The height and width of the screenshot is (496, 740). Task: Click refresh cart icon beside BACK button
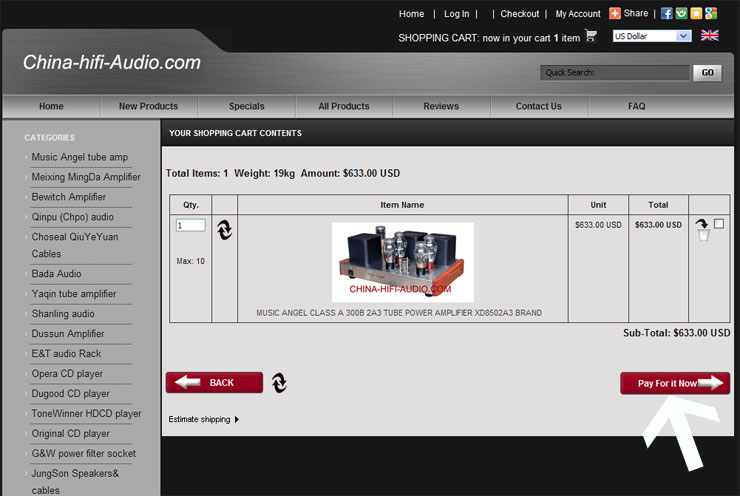tap(279, 383)
